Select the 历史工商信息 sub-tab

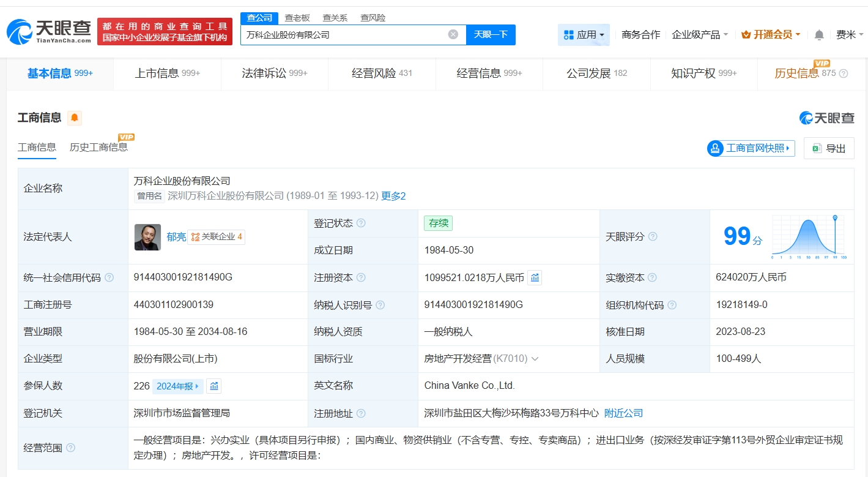coord(98,147)
